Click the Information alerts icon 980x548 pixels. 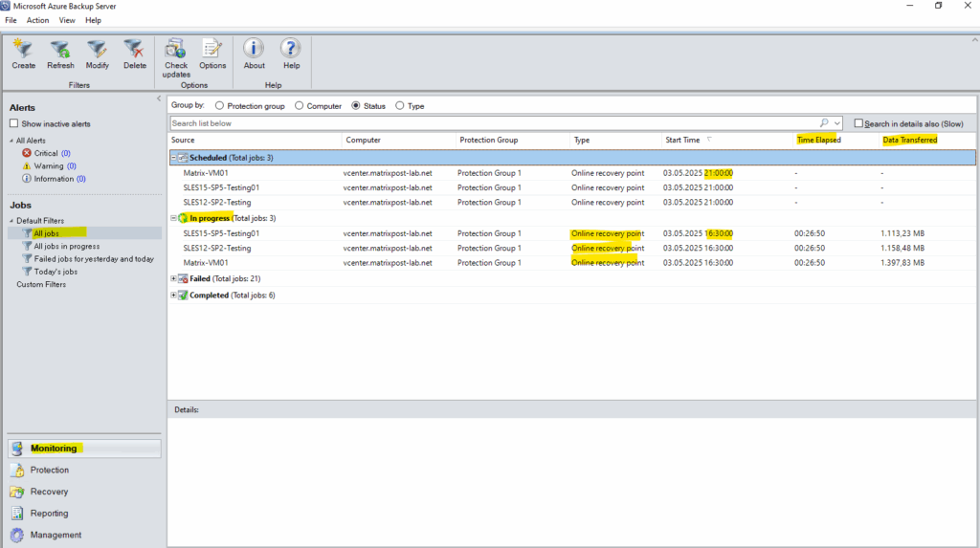[26, 179]
